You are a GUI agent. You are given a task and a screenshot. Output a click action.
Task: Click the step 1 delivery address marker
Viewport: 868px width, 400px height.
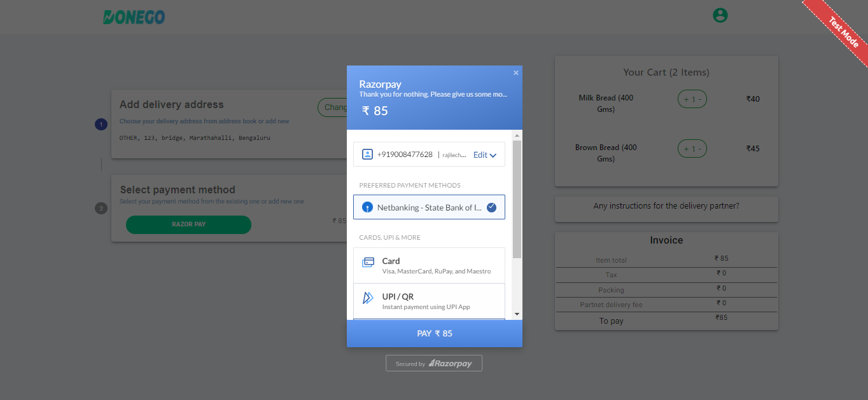pos(101,125)
